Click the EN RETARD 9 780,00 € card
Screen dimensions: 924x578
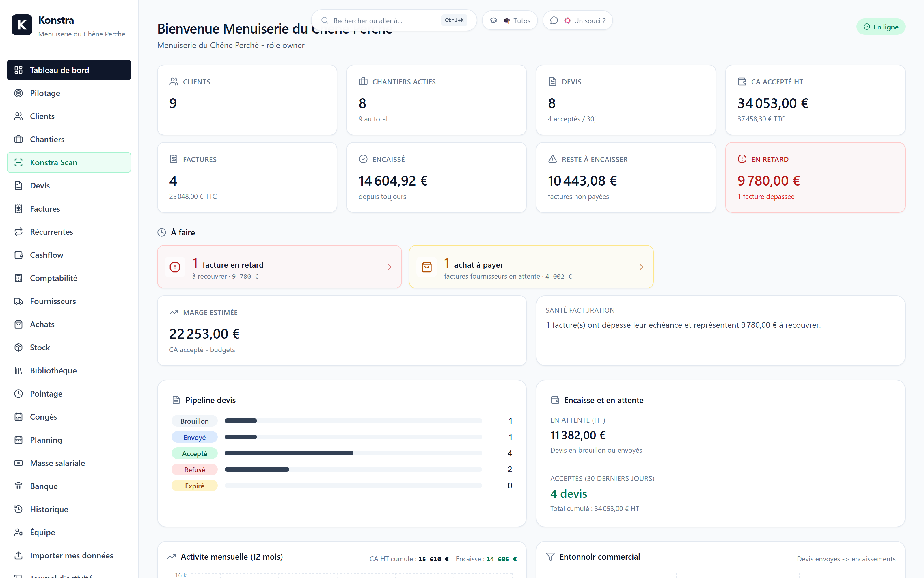click(815, 177)
